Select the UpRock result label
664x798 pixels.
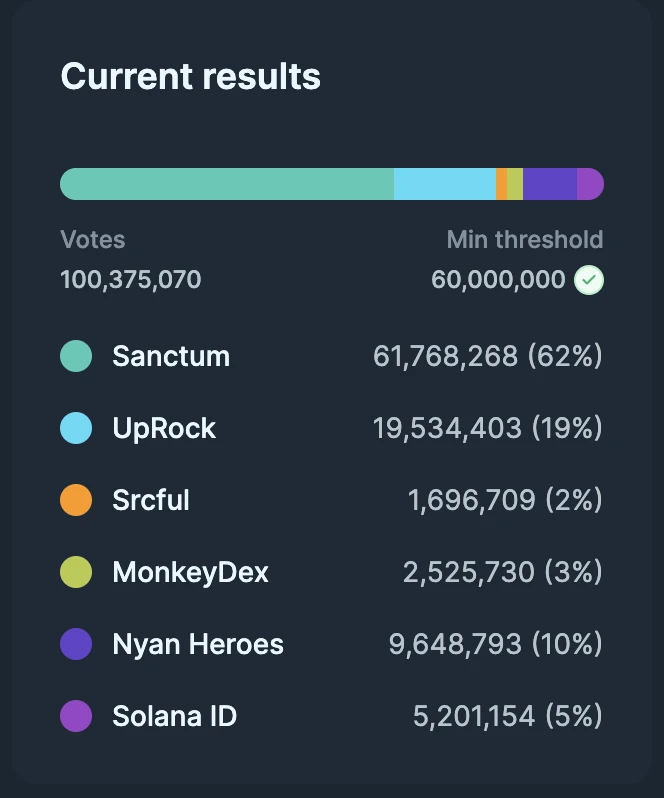(164, 428)
